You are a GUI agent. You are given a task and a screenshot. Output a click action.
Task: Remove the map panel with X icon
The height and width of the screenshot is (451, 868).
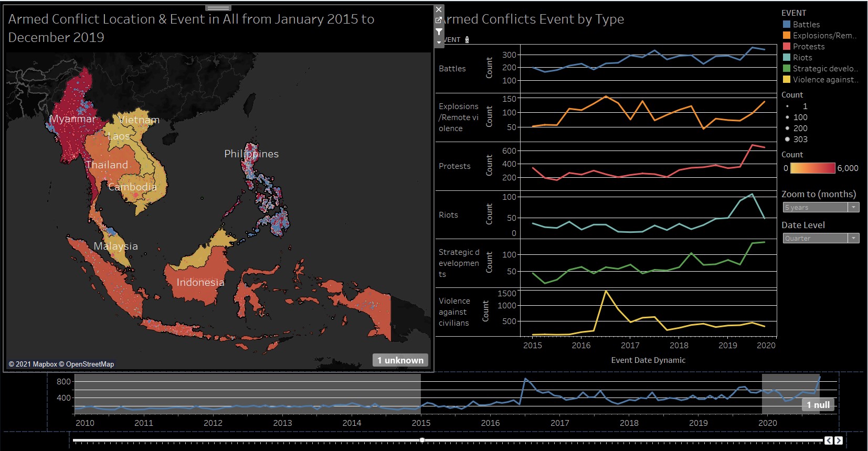point(439,9)
